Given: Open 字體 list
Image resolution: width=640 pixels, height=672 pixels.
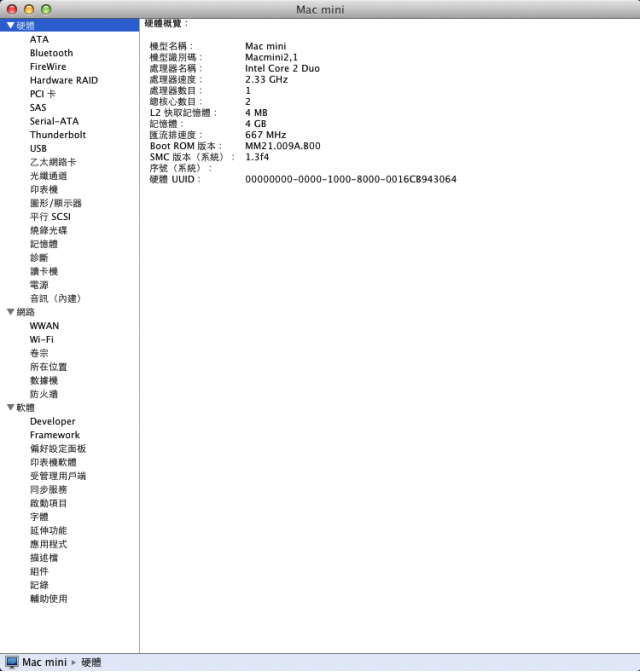Looking at the screenshot, I should coord(39,517).
